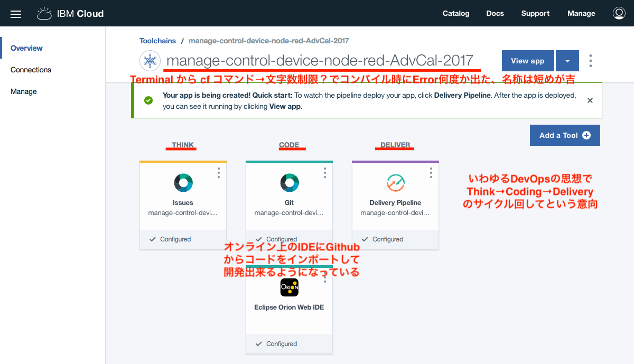This screenshot has height=364, width=634.
Task: Click the Delivery Pipeline icon
Action: tap(395, 183)
